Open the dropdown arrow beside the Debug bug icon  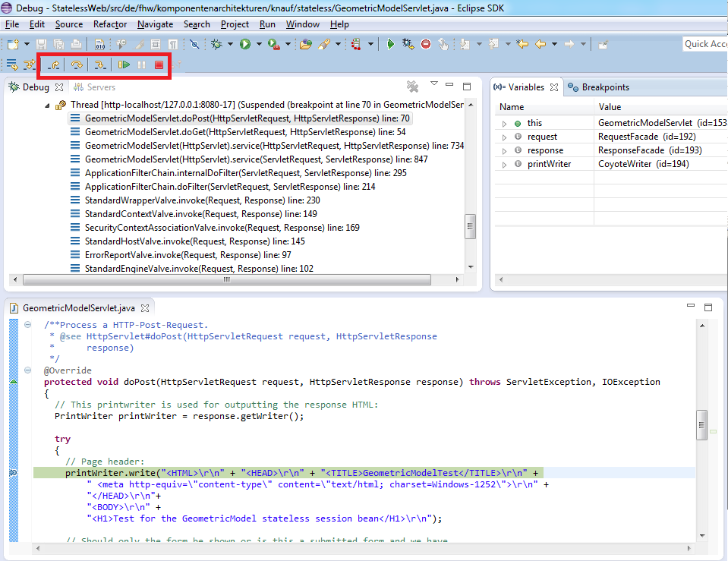tap(231, 45)
